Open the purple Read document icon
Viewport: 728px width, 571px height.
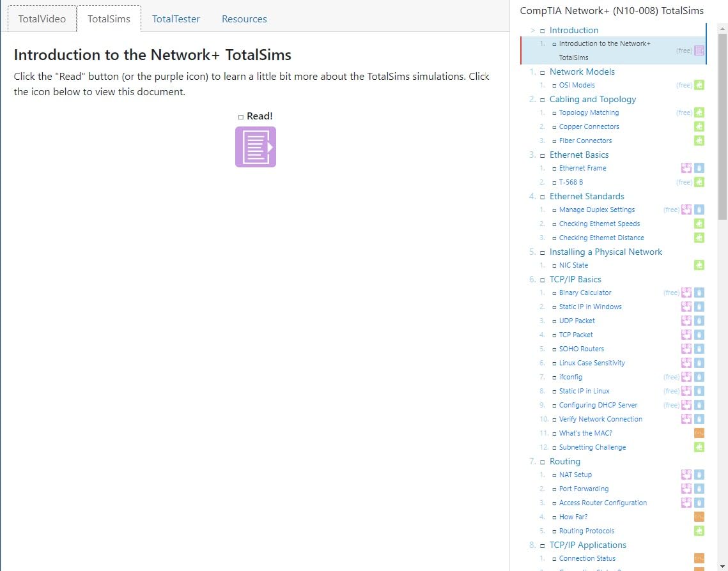(x=255, y=147)
